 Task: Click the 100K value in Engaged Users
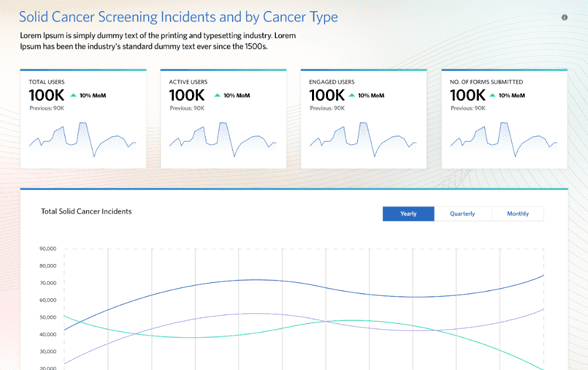point(327,95)
